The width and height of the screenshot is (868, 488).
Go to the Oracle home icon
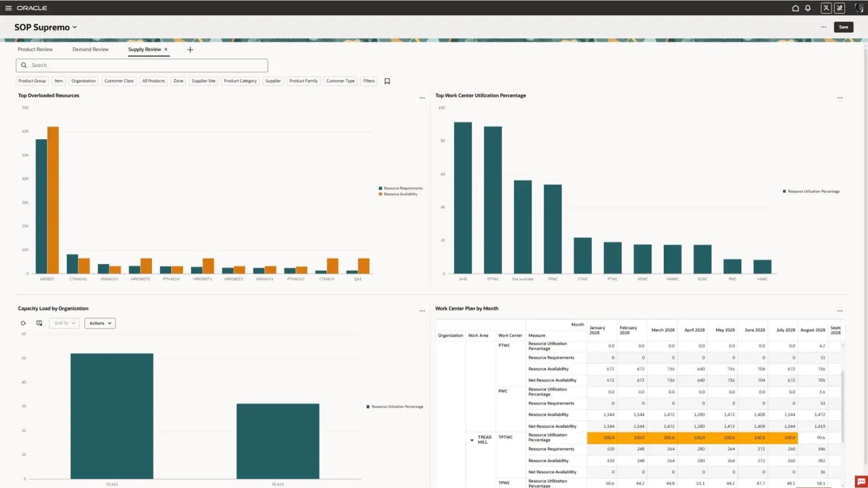click(795, 8)
